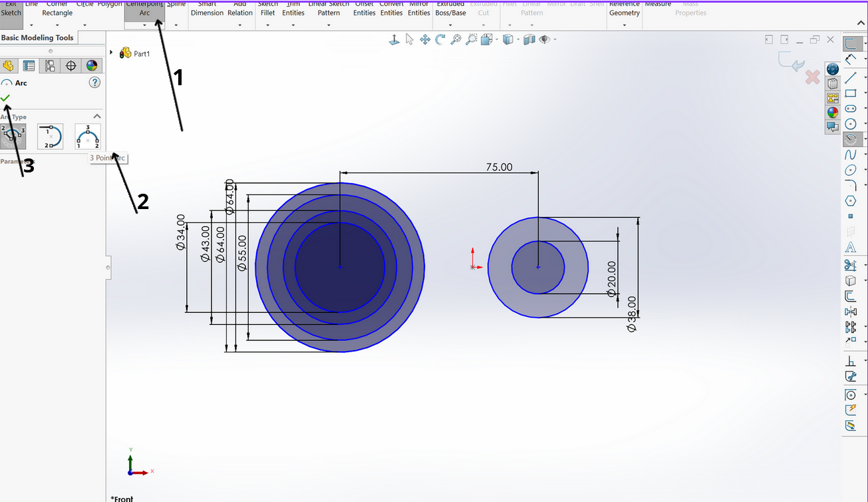
Task: Select the Centerpoint Arc type
Action: [13, 136]
